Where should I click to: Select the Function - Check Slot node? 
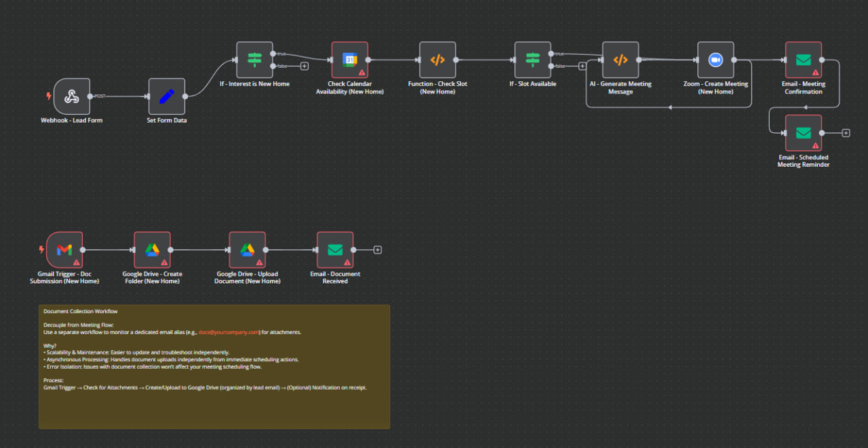click(437, 60)
